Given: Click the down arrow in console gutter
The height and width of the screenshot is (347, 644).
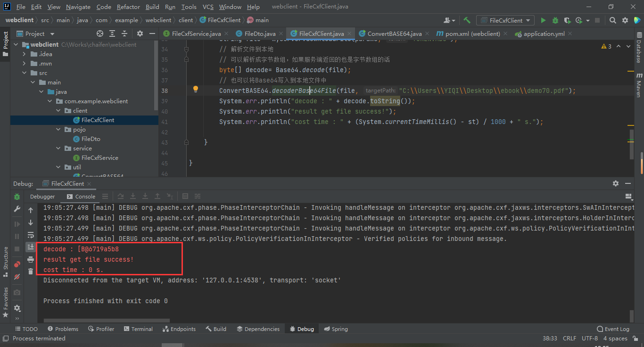Looking at the screenshot, I should pos(31,223).
